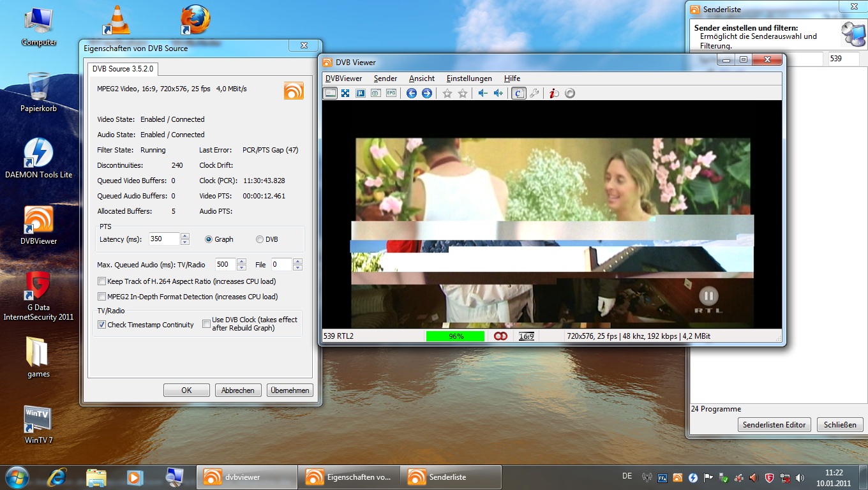This screenshot has height=490, width=868.
Task: Click the fullscreen icon in DVB Viewer toolbar
Action: pos(345,93)
